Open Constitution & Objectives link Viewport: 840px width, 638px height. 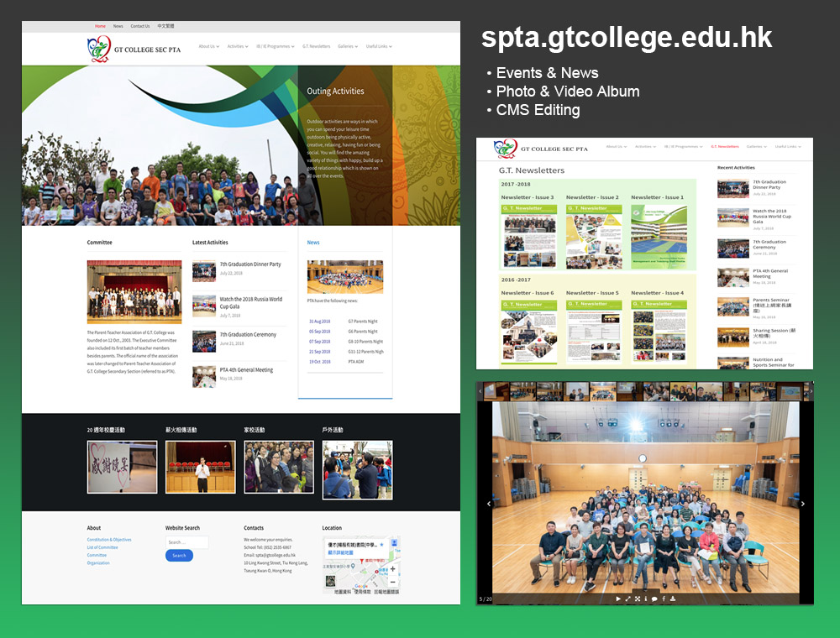[x=109, y=540]
